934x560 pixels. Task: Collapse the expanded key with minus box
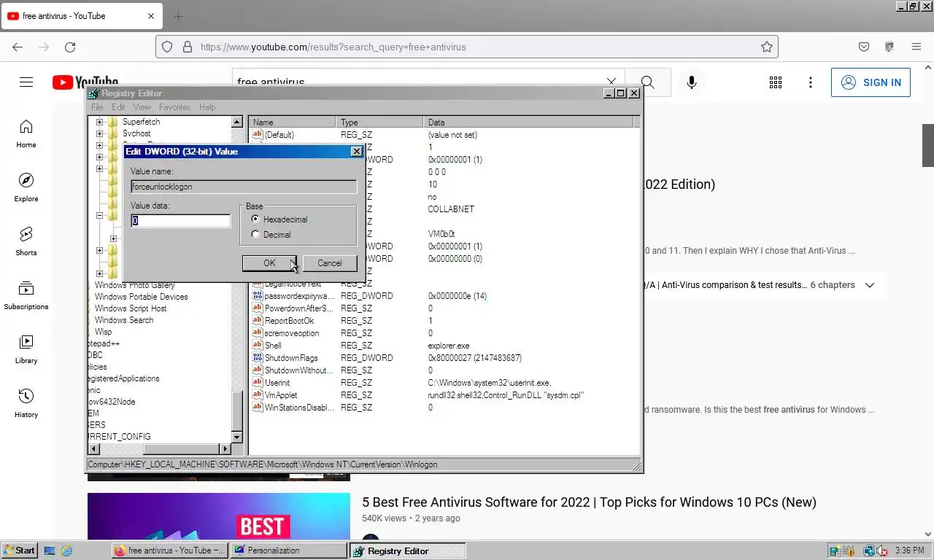click(100, 216)
